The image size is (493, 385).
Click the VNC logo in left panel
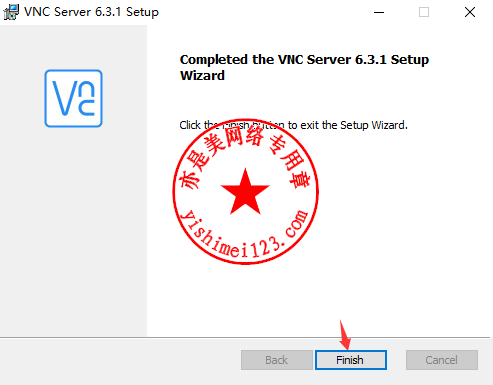coord(73,98)
